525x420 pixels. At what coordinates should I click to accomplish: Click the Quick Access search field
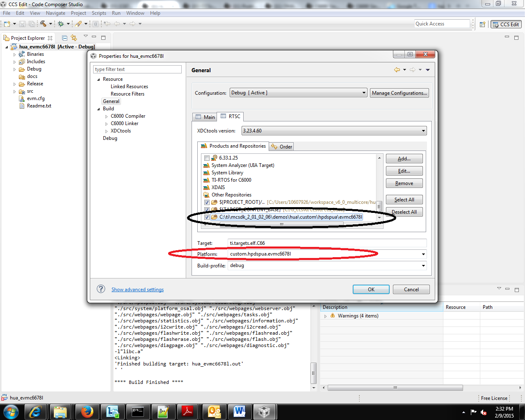(x=442, y=24)
